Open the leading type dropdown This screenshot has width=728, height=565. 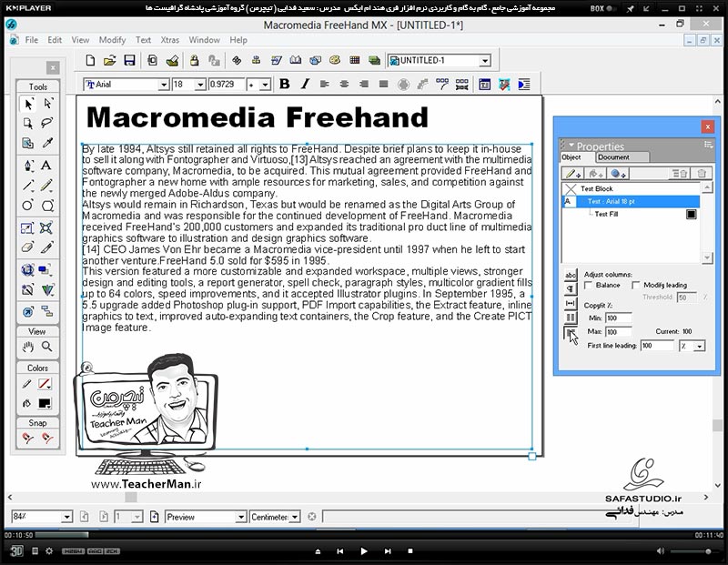(x=265, y=85)
